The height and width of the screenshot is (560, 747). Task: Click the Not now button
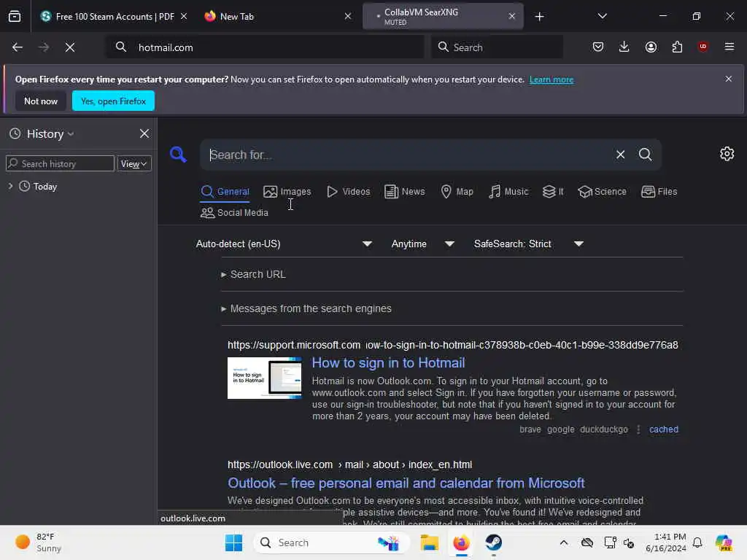41,101
